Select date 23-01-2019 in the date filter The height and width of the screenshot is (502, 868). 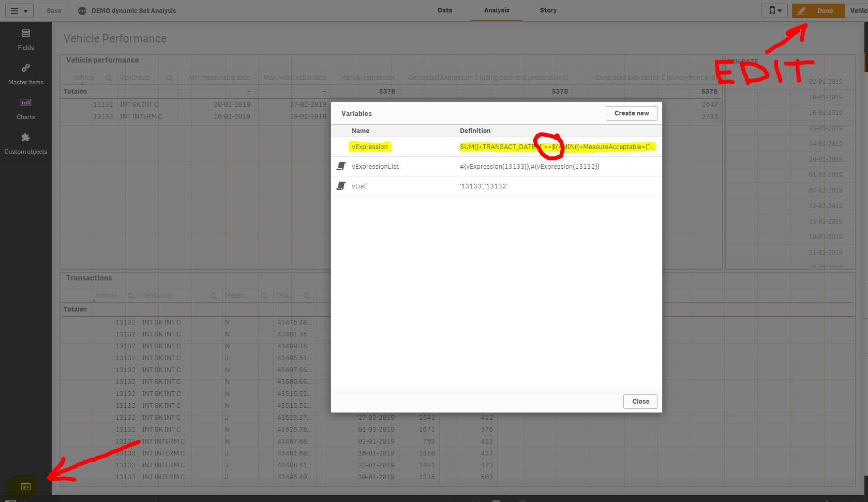tap(825, 128)
